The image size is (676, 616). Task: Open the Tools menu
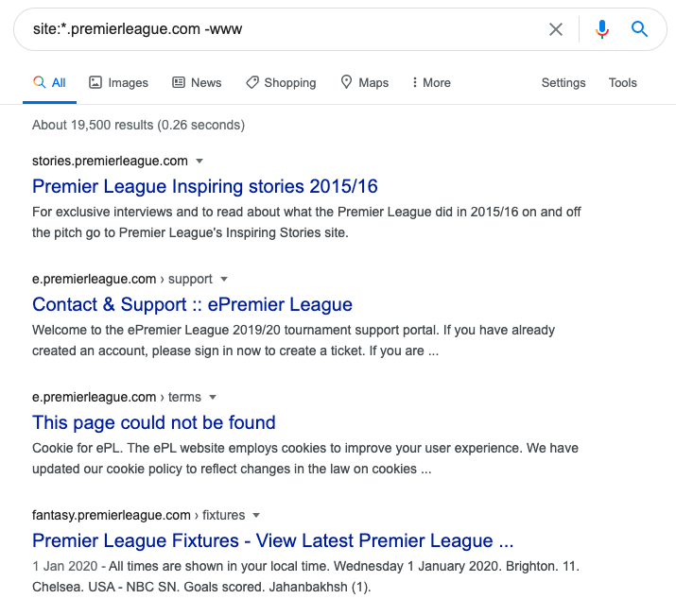click(622, 82)
